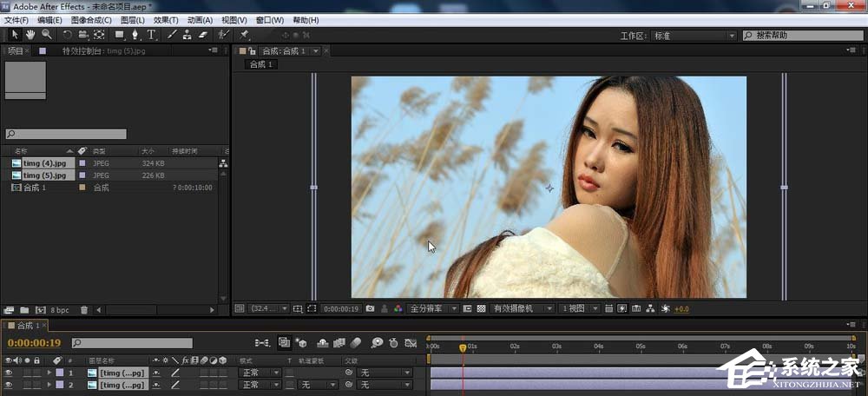This screenshot has height=396, width=868.
Task: Toggle the transparency grid button in the viewer
Action: pyautogui.click(x=481, y=308)
